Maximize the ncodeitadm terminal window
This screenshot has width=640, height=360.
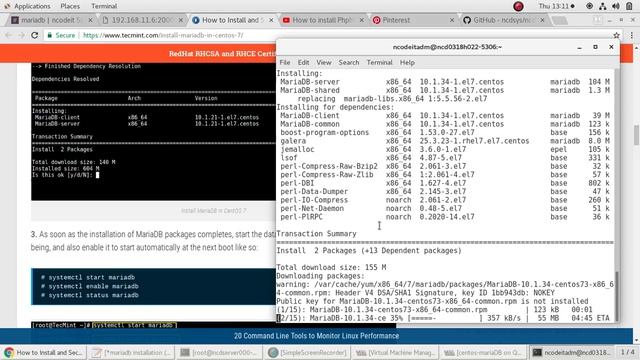point(596,47)
